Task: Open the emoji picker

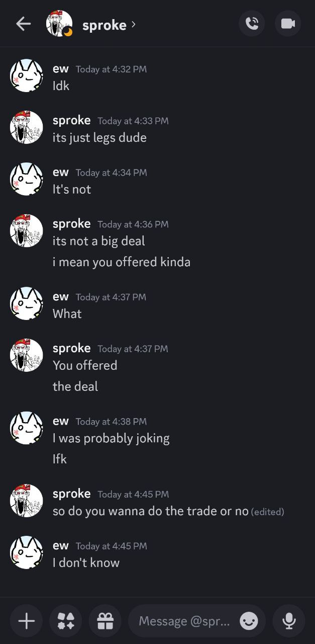Action: [249, 621]
